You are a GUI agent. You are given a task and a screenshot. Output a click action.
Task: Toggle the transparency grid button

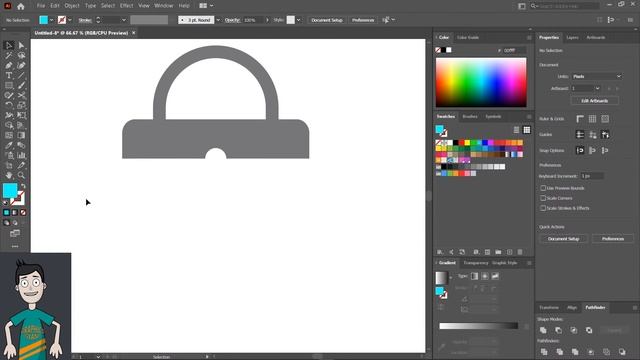pyautogui.click(x=605, y=119)
